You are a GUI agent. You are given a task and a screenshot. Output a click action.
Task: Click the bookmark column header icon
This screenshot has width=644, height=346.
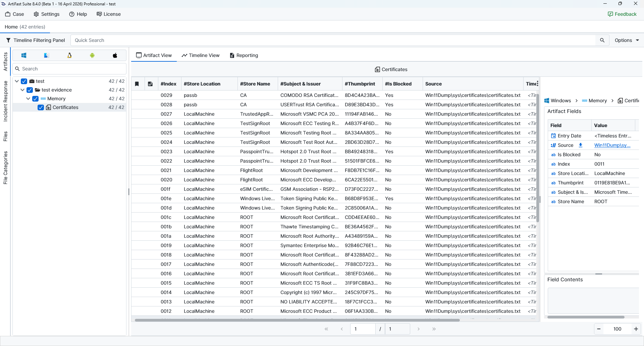click(x=137, y=84)
